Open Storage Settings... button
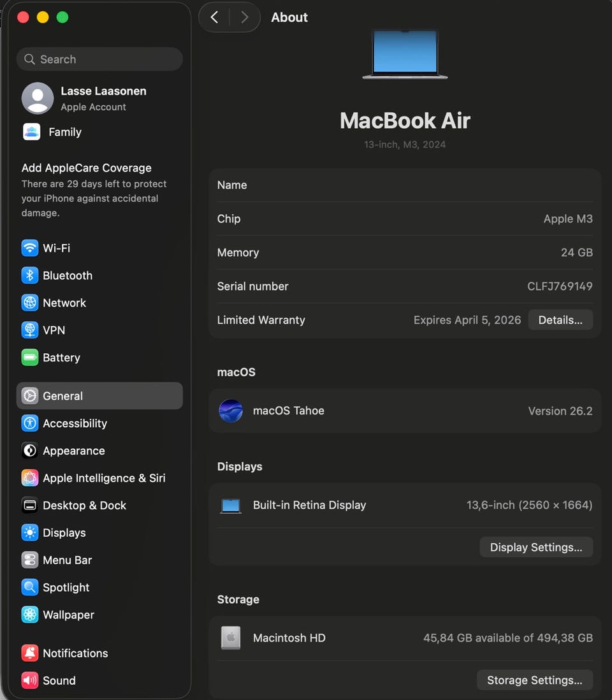The image size is (612, 700). (535, 680)
